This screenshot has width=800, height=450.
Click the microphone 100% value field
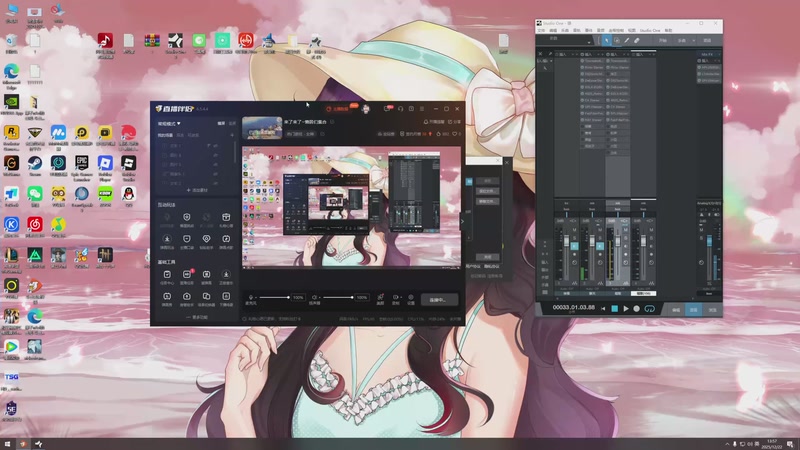[x=298, y=297]
